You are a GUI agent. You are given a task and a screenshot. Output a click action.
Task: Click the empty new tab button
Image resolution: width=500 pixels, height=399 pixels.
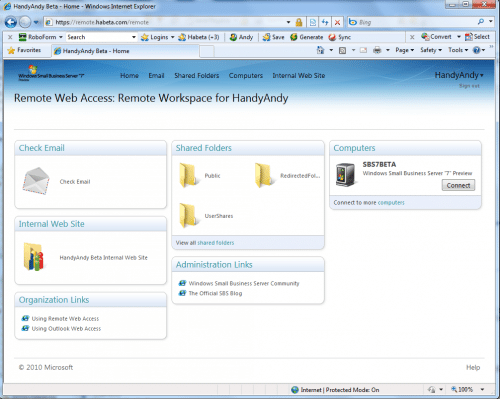(x=207, y=51)
